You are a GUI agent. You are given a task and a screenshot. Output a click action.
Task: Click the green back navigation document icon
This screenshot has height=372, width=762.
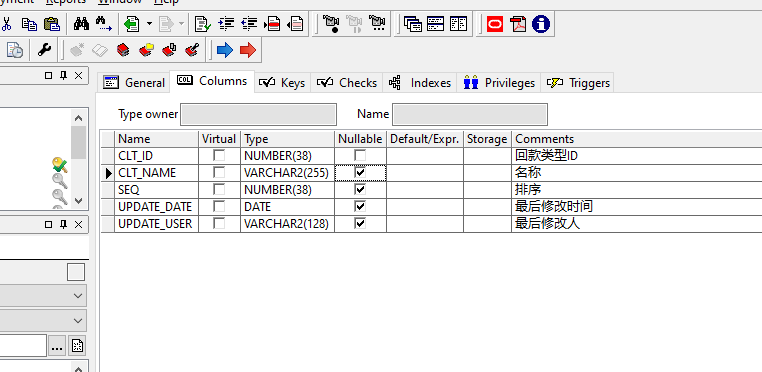tap(132, 23)
